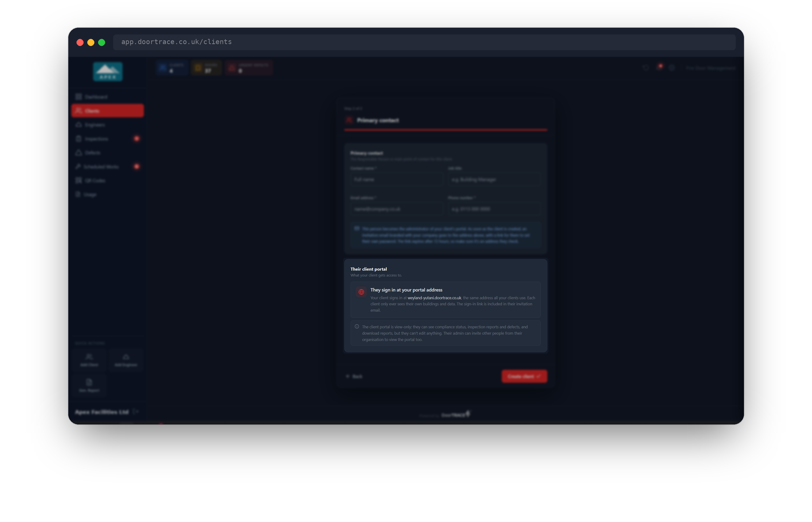Viewport: 812px width, 522px height.
Task: Focus the Email address field
Action: coord(397,209)
